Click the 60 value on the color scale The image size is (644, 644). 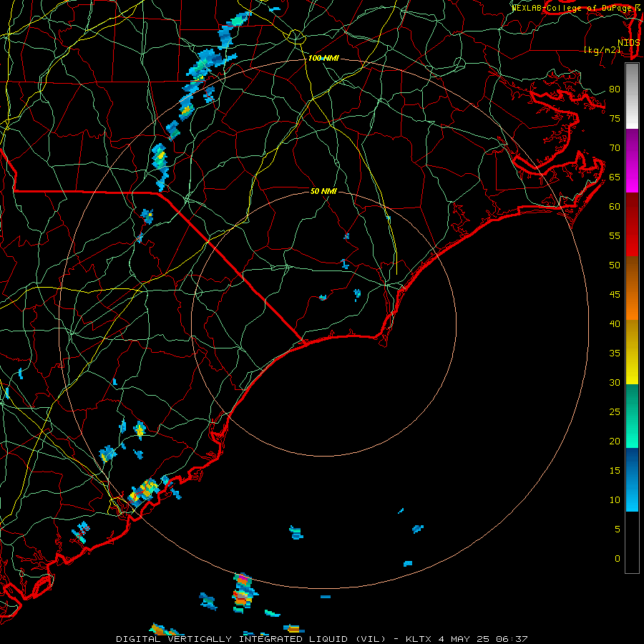[615, 207]
